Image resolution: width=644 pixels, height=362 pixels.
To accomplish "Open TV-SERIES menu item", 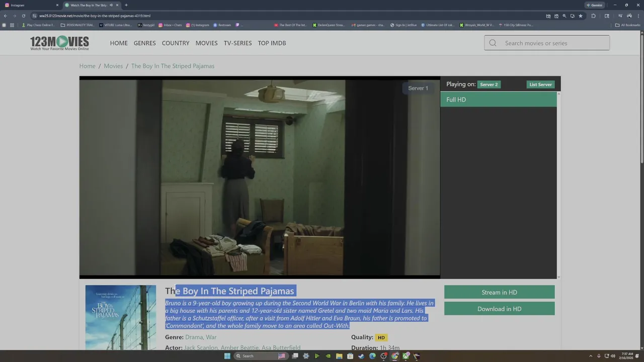I will tap(237, 43).
